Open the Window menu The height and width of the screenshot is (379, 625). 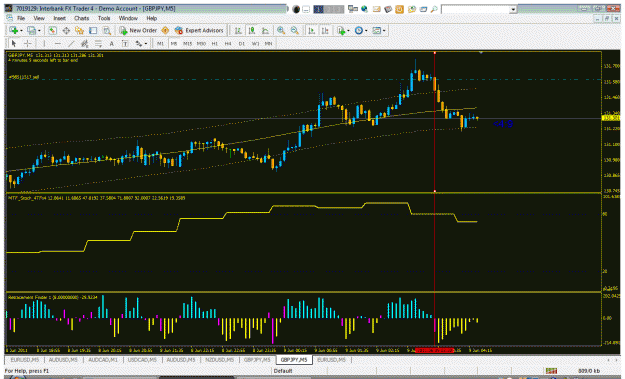point(128,18)
